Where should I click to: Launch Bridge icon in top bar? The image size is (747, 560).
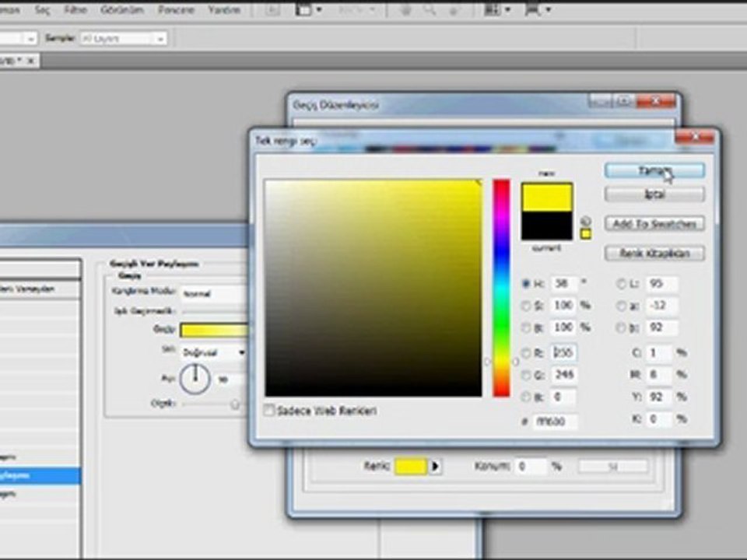pos(272,9)
